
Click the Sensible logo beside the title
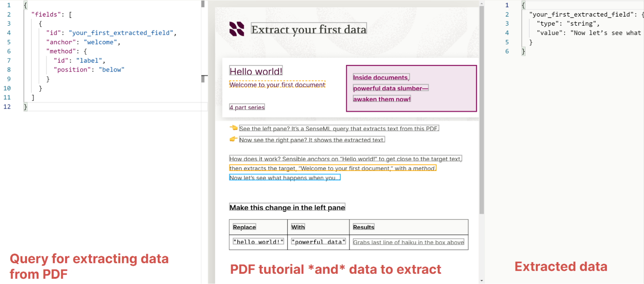click(237, 29)
